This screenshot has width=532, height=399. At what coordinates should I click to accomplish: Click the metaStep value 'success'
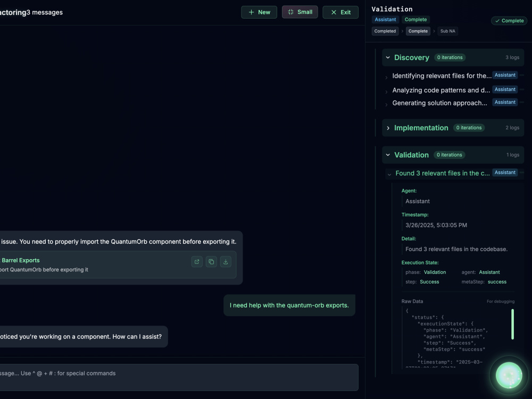tap(497, 282)
